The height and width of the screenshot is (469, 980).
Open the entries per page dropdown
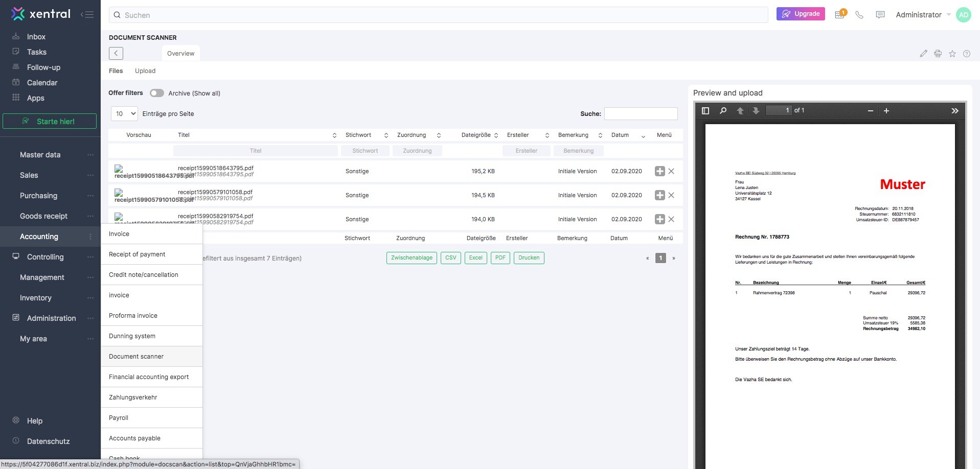coord(124,114)
